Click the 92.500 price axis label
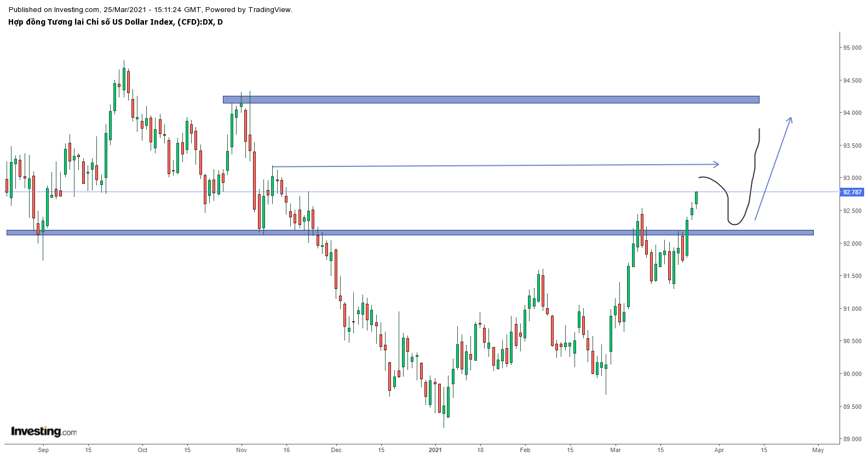This screenshot has height=457, width=868. pos(852,211)
